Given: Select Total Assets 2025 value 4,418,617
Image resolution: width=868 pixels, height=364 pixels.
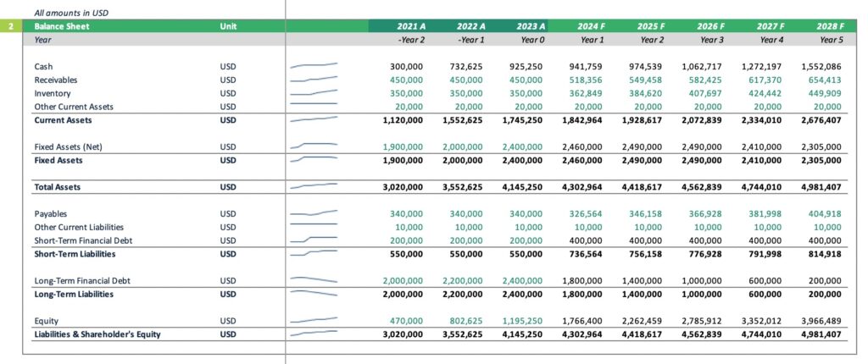Looking at the screenshot, I should coord(643,187).
